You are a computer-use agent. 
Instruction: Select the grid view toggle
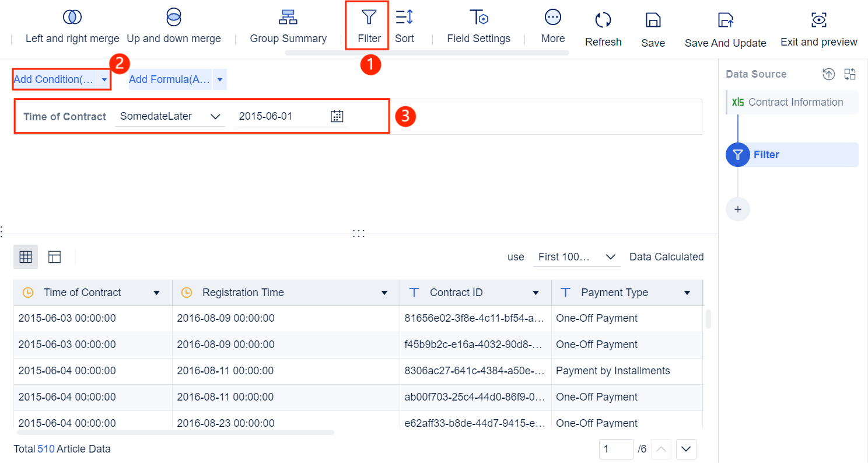pos(25,256)
